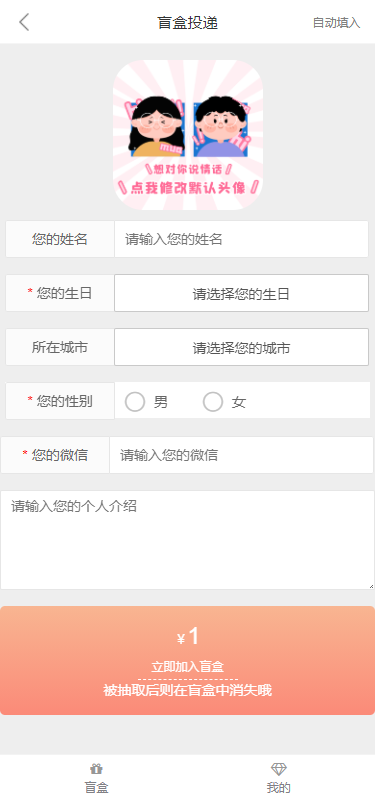Open the city picker 请选择您的城市
This screenshot has width=375, height=802.
(x=241, y=347)
